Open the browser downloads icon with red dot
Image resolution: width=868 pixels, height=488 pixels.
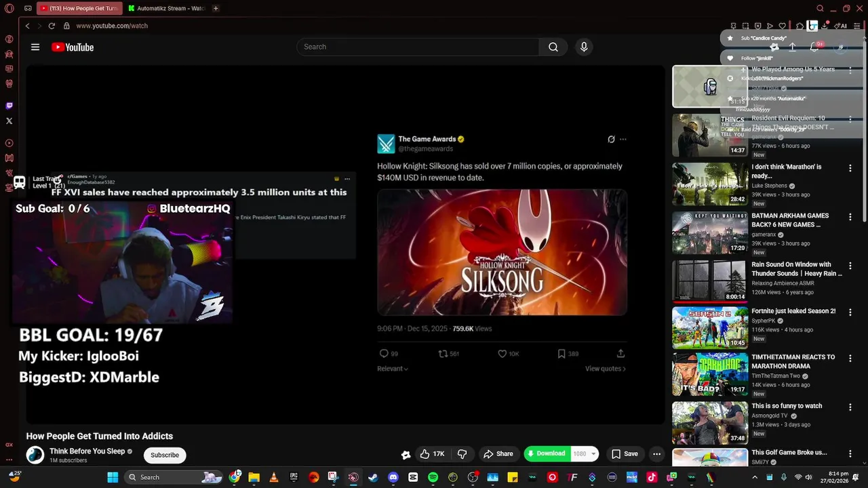825,26
